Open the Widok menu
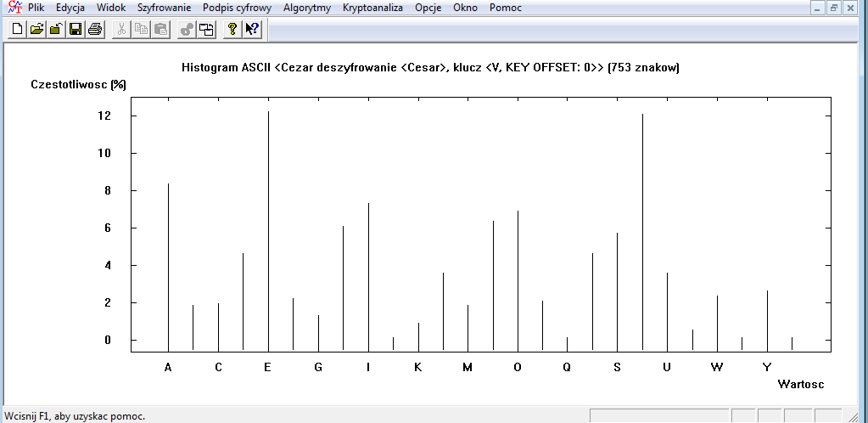868x423 pixels. click(x=110, y=8)
